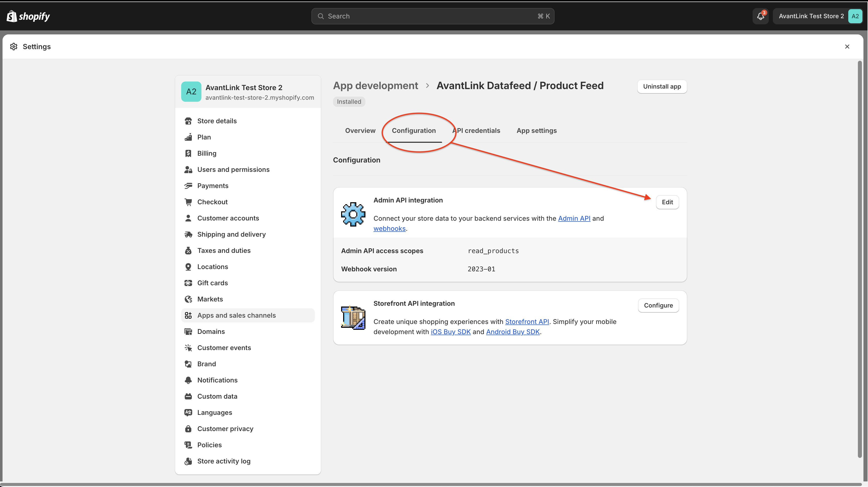This screenshot has height=487, width=868.
Task: Open Customer privacy settings
Action: (248, 429)
